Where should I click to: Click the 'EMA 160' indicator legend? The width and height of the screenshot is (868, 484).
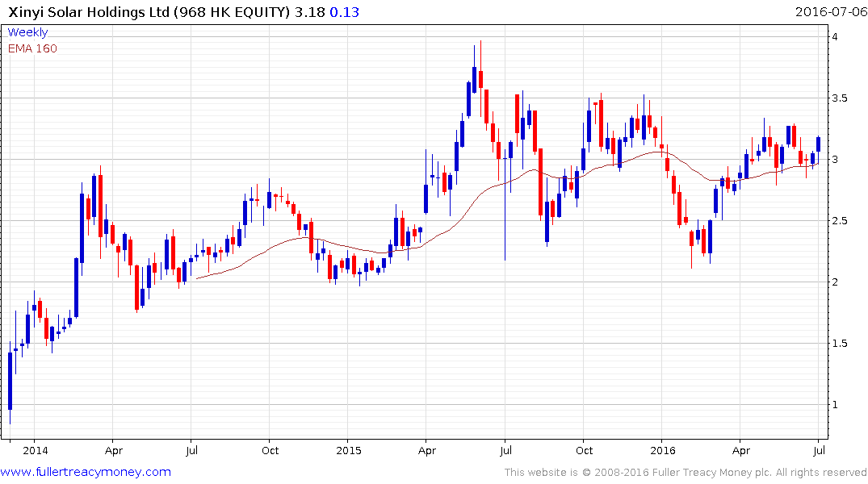coord(32,48)
